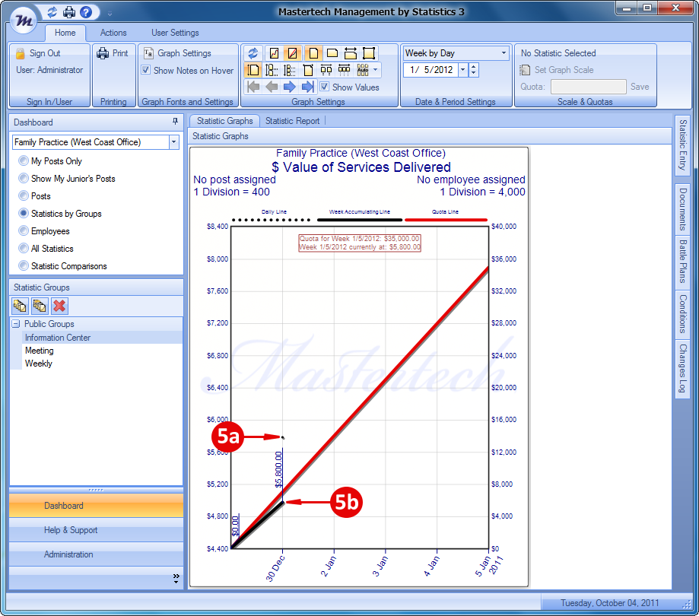Image resolution: width=699 pixels, height=616 pixels.
Task: Open the Statistic Graphs tab
Action: coord(224,121)
